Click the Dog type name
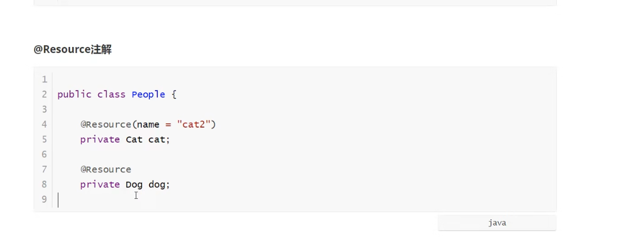 point(134,184)
